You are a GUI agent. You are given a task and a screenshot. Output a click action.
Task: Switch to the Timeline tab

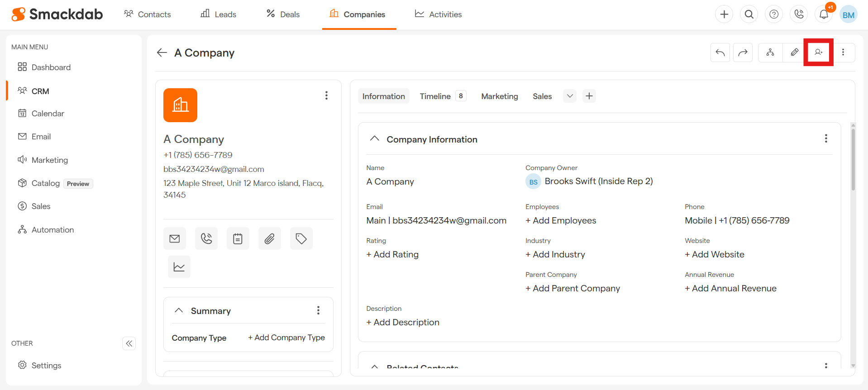point(435,96)
